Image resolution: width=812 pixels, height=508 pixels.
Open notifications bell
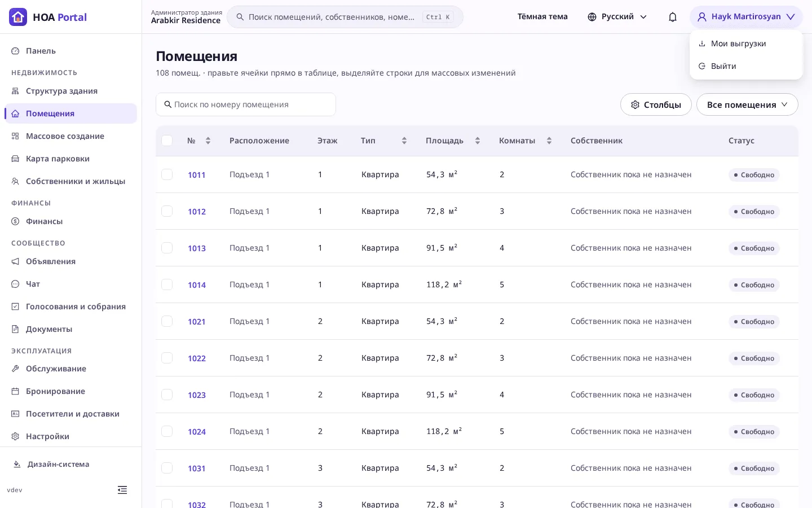[x=673, y=17]
